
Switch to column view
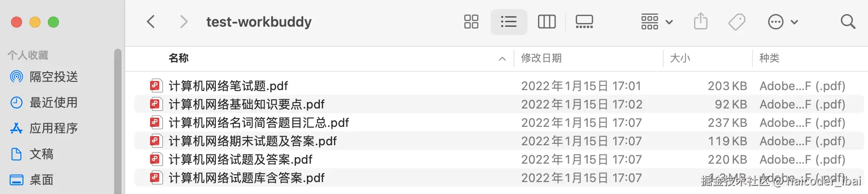pos(547,22)
